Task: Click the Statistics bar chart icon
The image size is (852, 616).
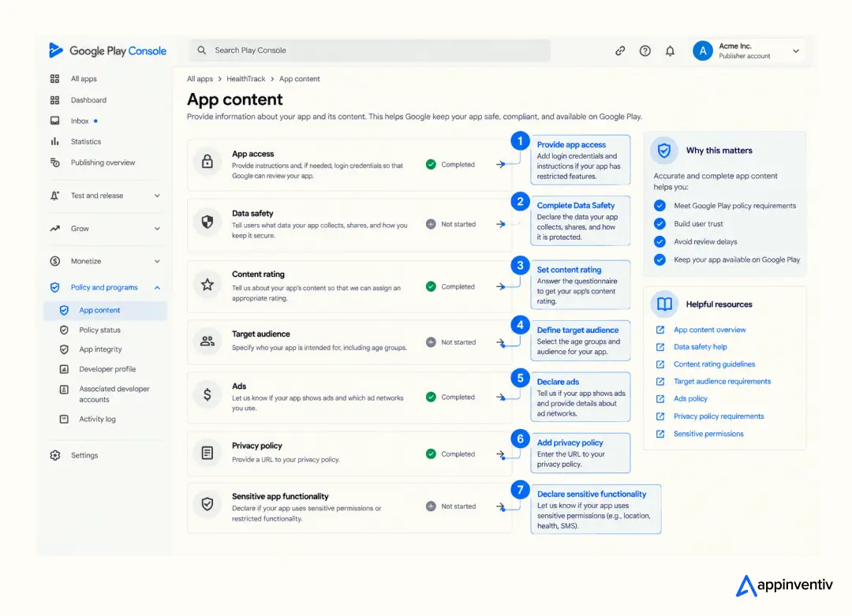Action: pos(55,141)
